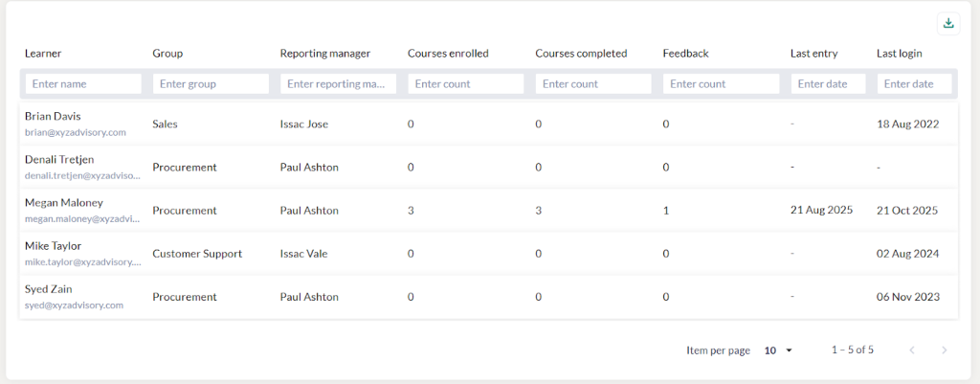
Task: Focus the Courses completed count filter
Action: click(593, 84)
